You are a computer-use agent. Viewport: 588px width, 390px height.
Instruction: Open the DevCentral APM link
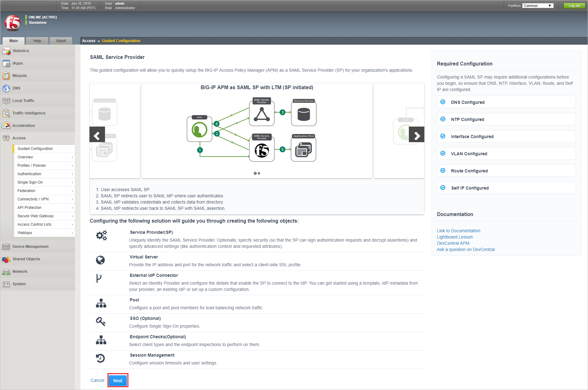[453, 243]
